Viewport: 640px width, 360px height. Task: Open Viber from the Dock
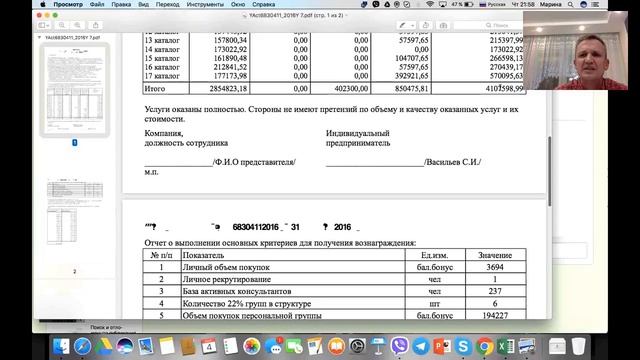click(x=400, y=347)
